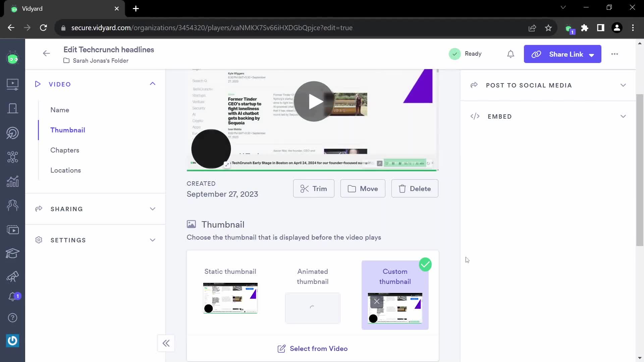Click the Select from Video button
Screen dimensions: 644x362
click(x=312, y=349)
